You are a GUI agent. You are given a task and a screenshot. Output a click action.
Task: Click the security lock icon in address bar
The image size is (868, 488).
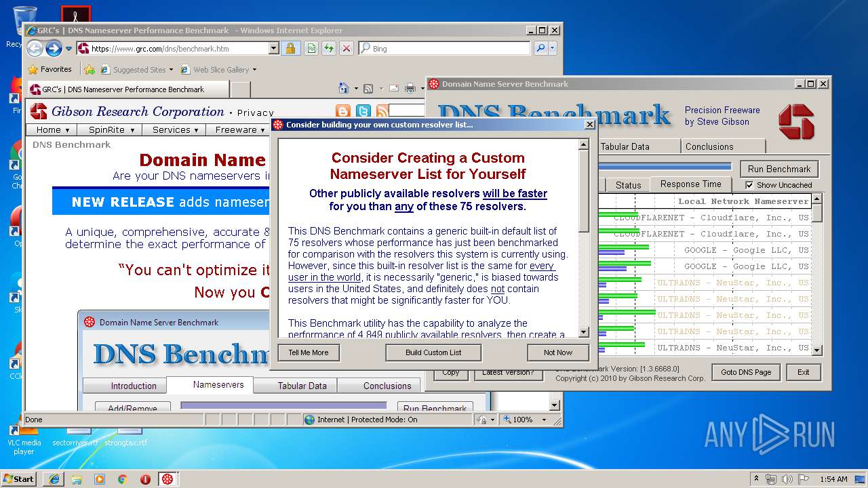(290, 48)
